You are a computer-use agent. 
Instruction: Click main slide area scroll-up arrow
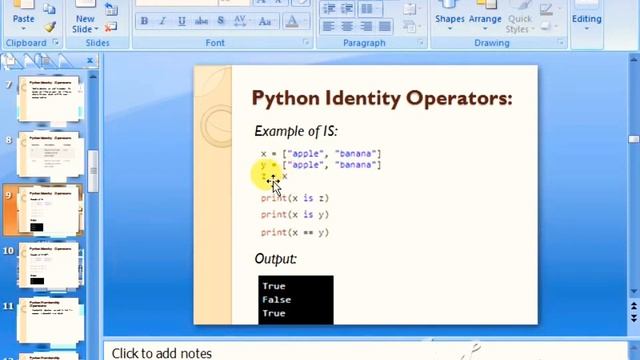(633, 59)
